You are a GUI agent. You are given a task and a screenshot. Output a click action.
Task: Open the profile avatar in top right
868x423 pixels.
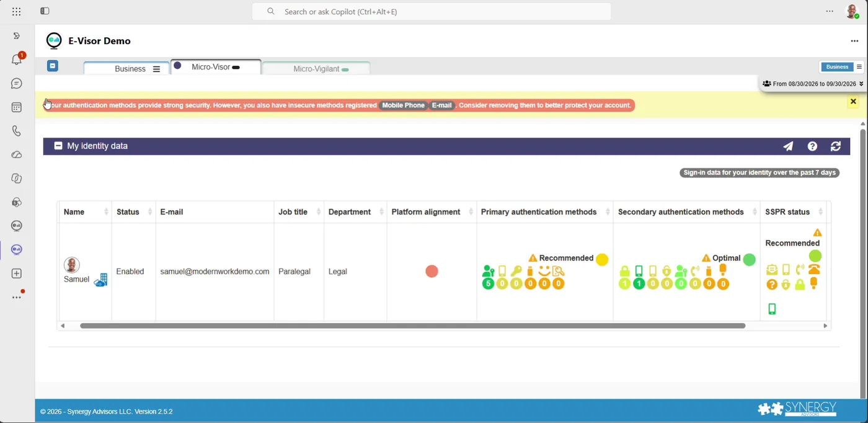click(852, 11)
